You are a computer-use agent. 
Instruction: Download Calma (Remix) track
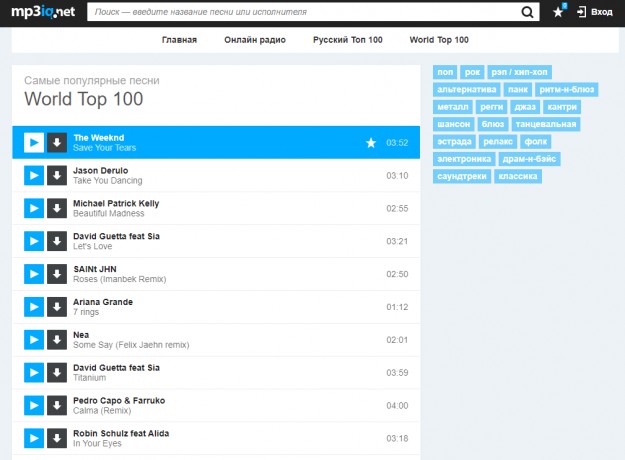point(57,406)
